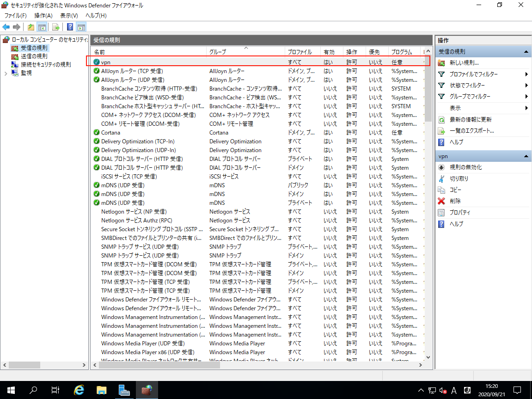
Task: Click the export list toolbar icon
Action: 55,27
